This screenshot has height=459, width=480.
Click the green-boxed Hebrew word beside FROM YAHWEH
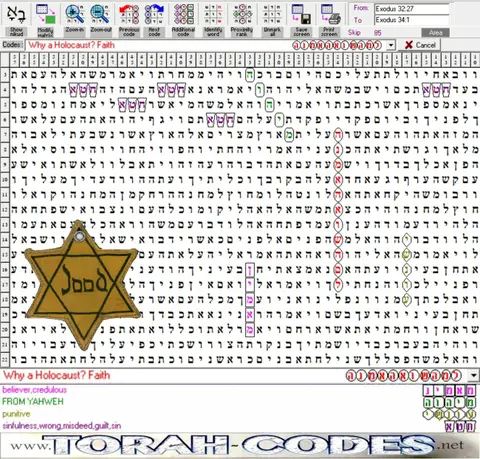pos(449,403)
